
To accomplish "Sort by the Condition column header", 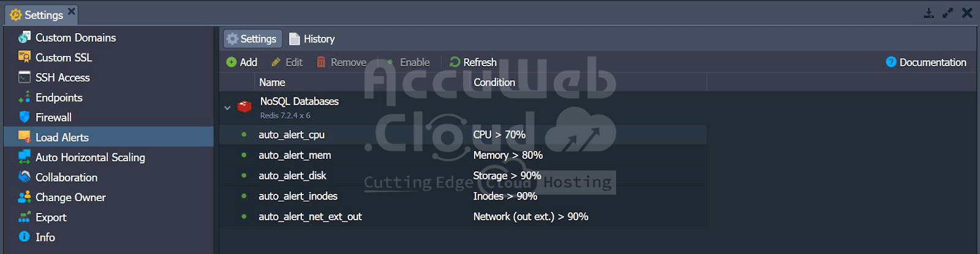I will click(494, 82).
